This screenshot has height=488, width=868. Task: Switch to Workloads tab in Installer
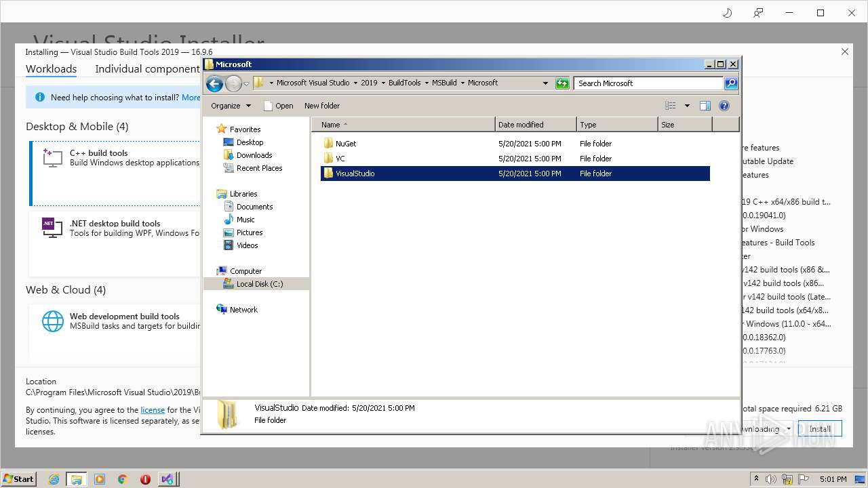coord(51,68)
